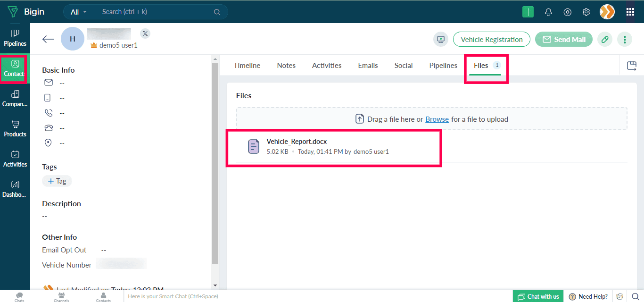Click the Email Opt Out label
644x302 pixels.
pyautogui.click(x=64, y=250)
